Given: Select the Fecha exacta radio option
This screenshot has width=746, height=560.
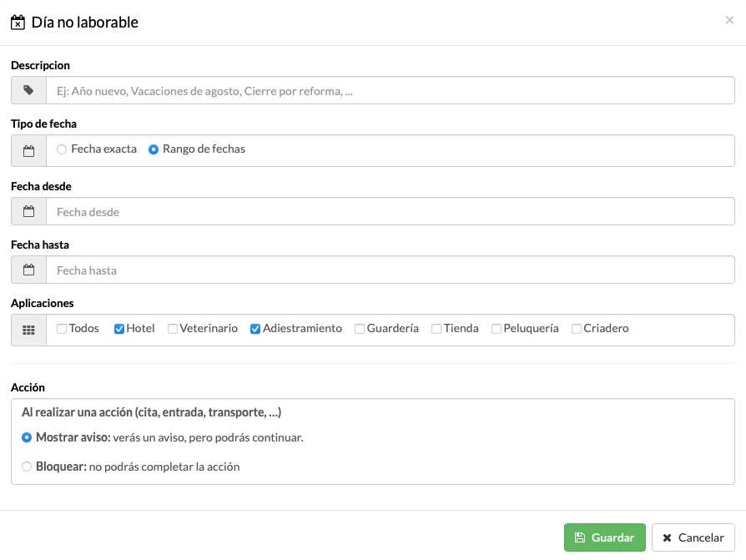Looking at the screenshot, I should coord(62,149).
